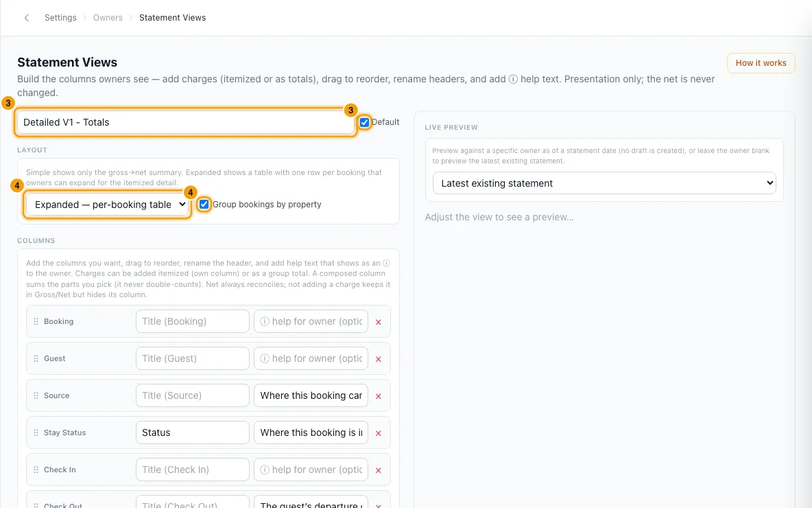Go back using the left chevron icon
The height and width of the screenshot is (508, 812).
(x=27, y=18)
